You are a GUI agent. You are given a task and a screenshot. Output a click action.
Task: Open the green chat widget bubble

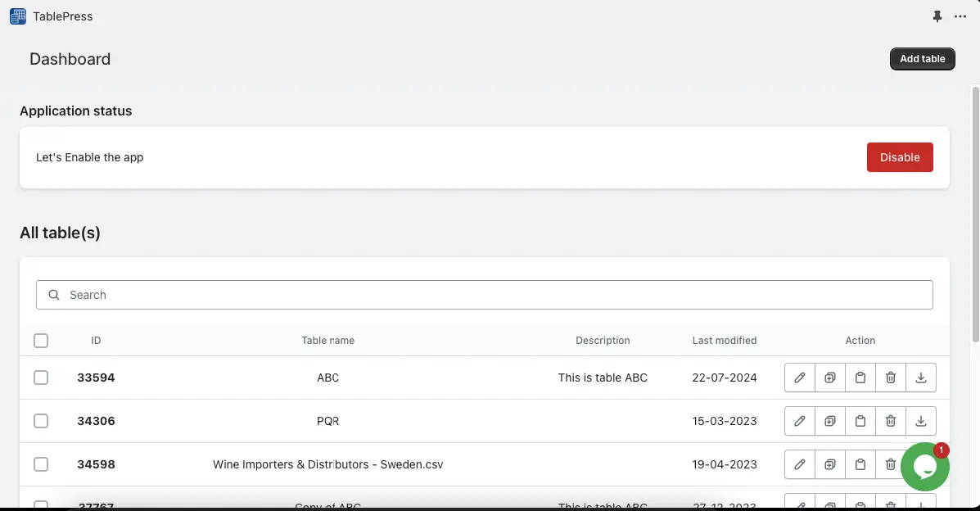pos(924,467)
